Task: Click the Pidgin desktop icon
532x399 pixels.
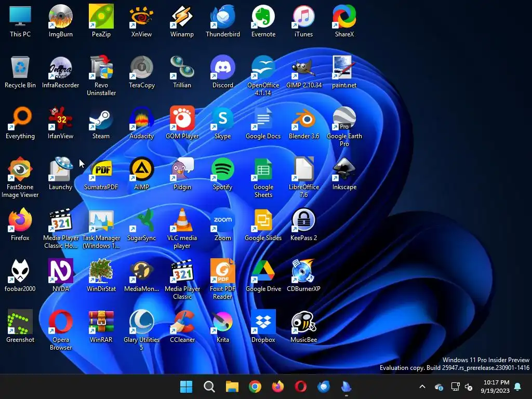Action: click(x=182, y=169)
